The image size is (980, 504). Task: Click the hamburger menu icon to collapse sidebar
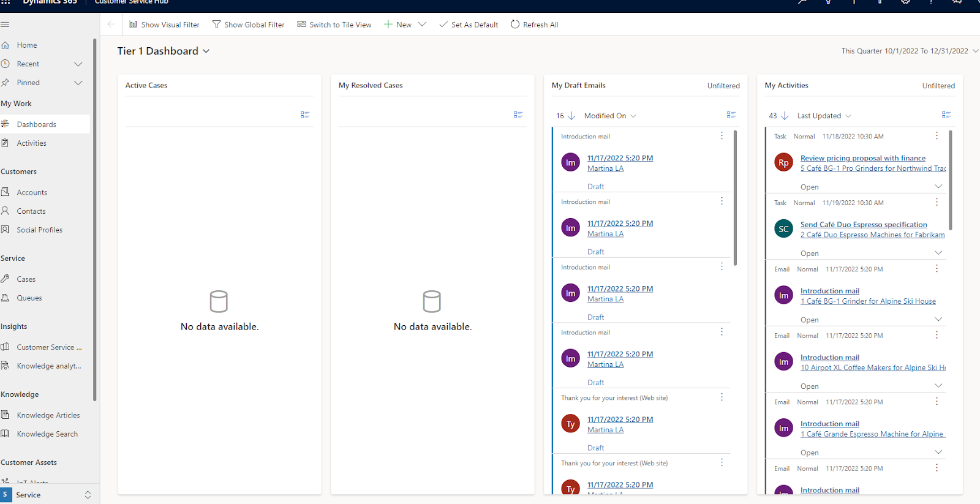tap(6, 24)
